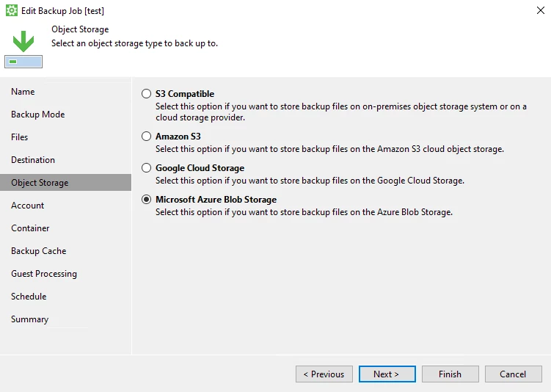This screenshot has width=551, height=392.
Task: Select the S3 Compatible radio button
Action: click(146, 93)
